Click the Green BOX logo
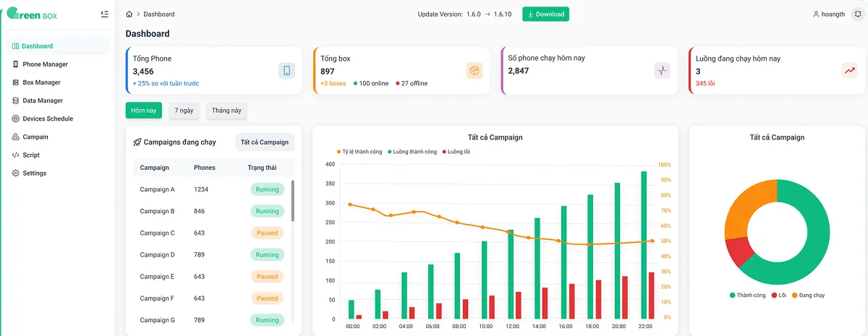Screen dimensions: 868x336 point(33,14)
